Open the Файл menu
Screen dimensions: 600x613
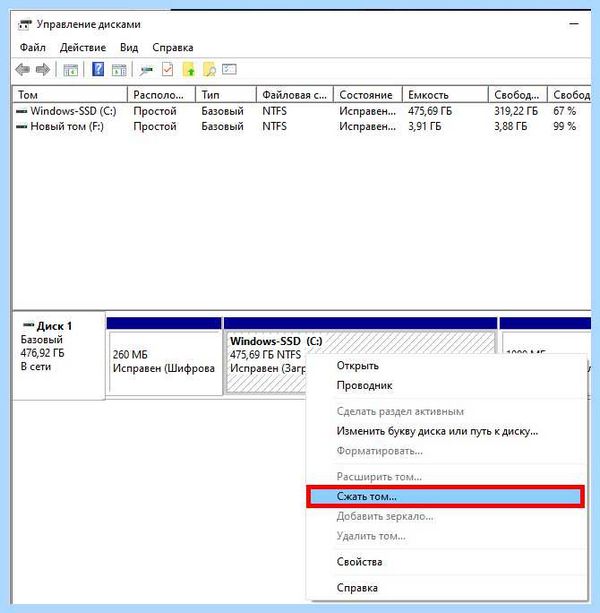pos(32,47)
